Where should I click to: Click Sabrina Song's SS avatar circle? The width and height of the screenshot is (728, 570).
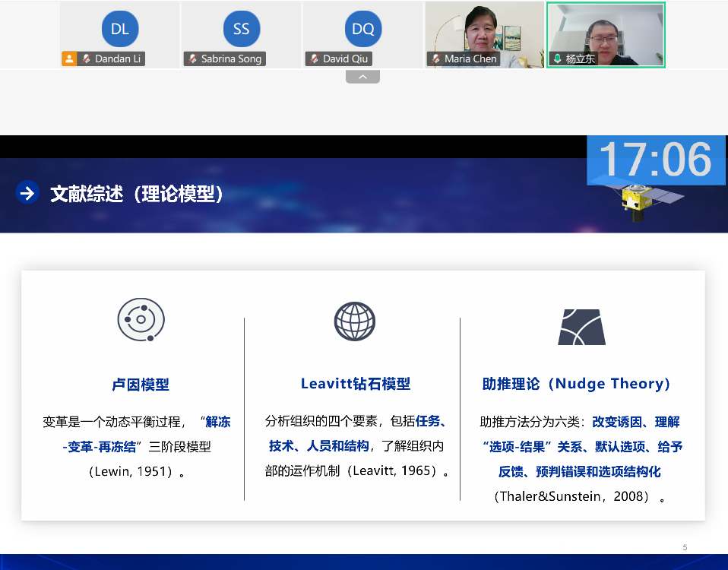click(x=242, y=29)
